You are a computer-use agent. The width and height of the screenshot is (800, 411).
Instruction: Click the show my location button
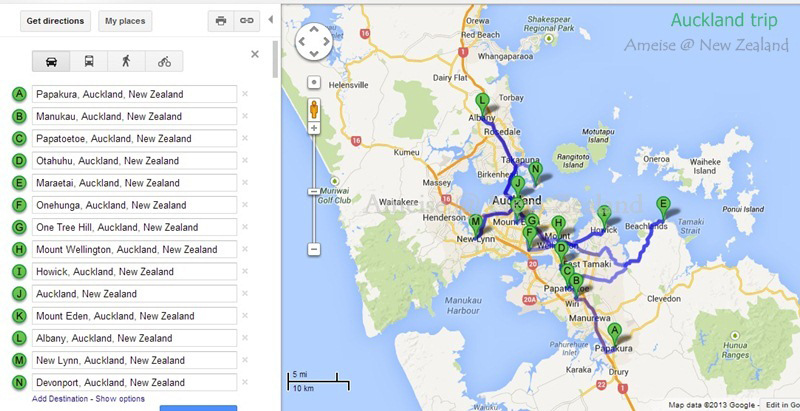tap(314, 82)
